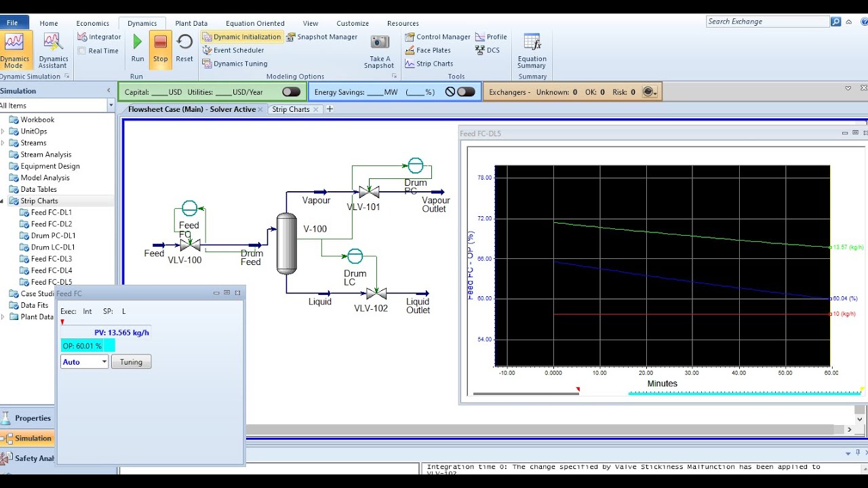The height and width of the screenshot is (488, 868).
Task: Open the All Items dropdown
Action: [111, 105]
